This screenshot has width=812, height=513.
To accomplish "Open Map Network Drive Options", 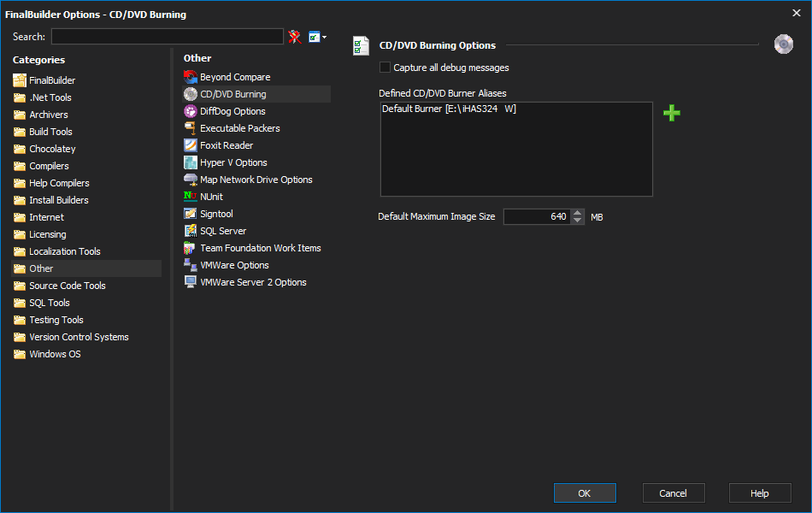I will point(256,180).
